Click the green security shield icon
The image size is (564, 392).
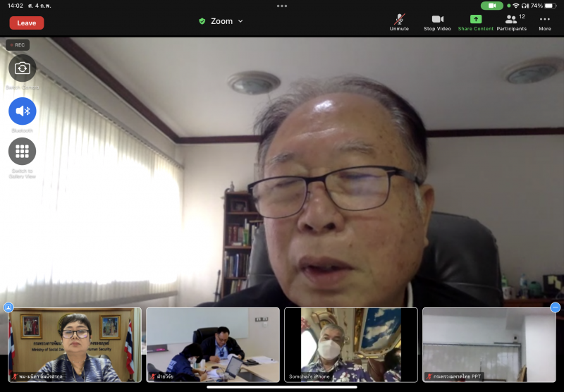pos(202,21)
